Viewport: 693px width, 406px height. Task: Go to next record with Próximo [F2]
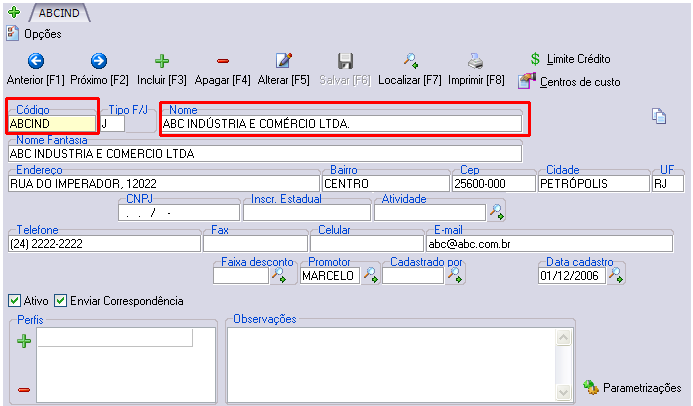tap(99, 69)
